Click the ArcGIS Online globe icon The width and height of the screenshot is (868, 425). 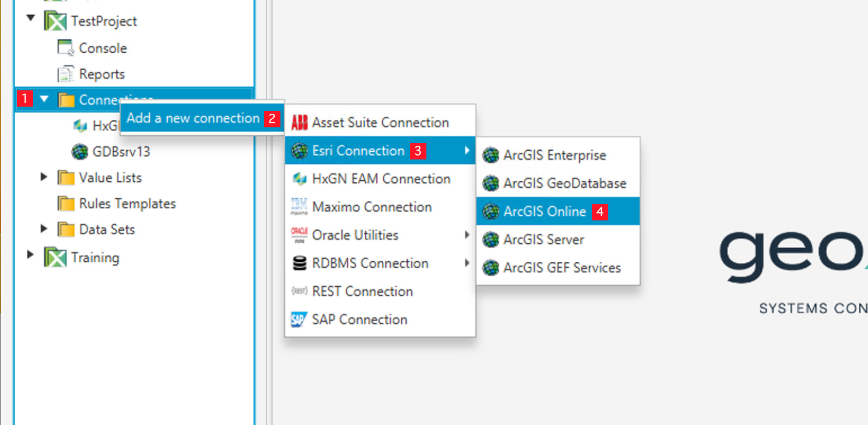point(491,211)
